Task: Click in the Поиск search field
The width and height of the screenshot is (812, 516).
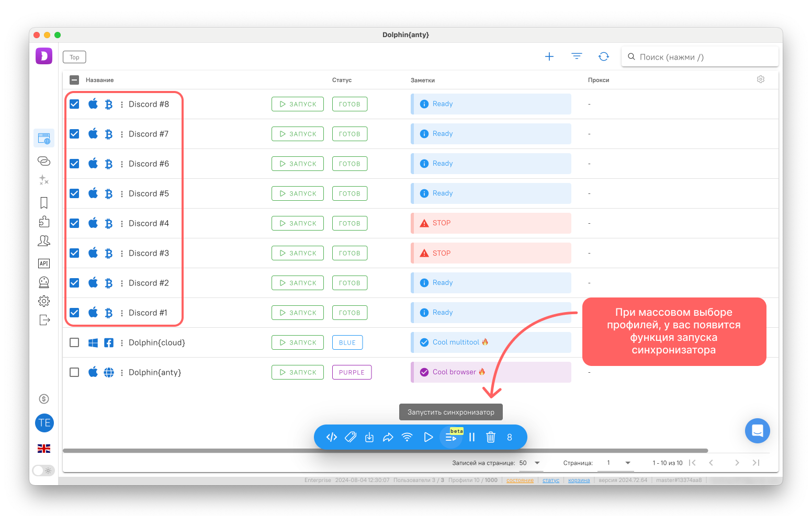Action: point(700,56)
